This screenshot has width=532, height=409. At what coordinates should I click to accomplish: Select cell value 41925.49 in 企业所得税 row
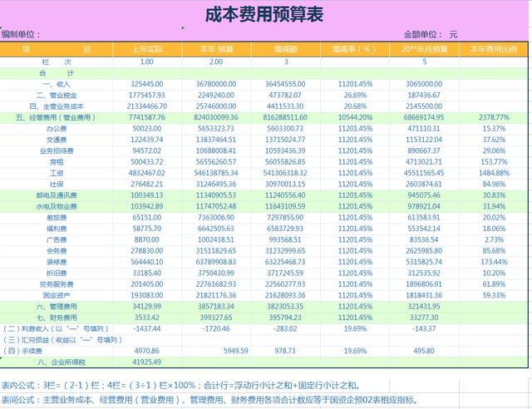pos(147,362)
